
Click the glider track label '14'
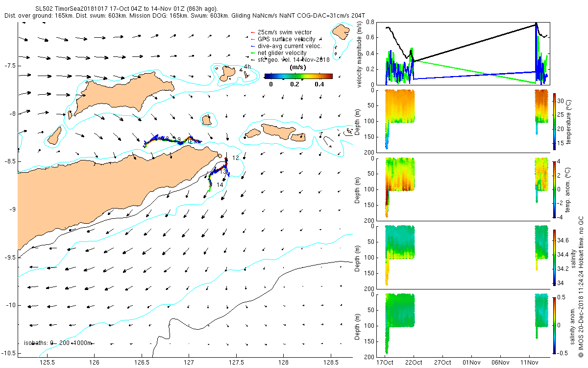point(220,184)
